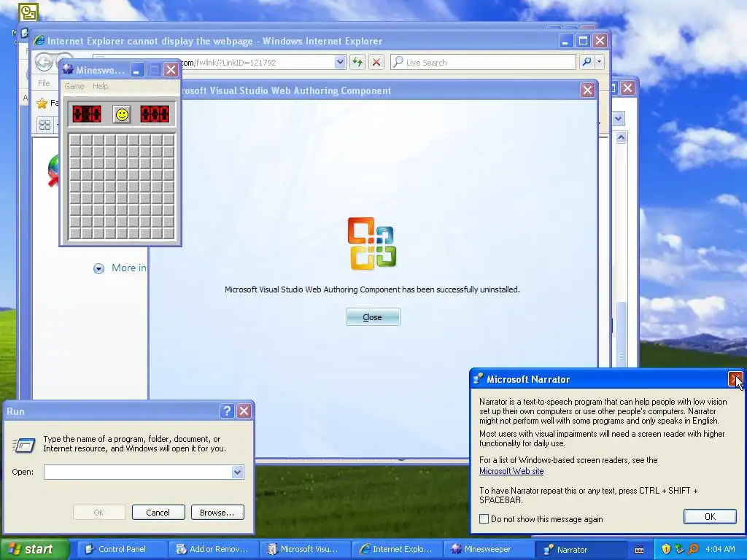
Task: Click the taskbar clock showing 4:04 AM
Action: click(x=720, y=549)
